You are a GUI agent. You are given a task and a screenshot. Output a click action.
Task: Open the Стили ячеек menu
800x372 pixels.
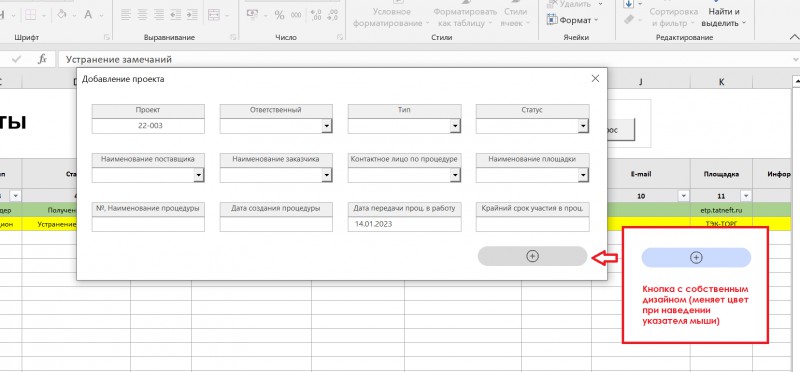(x=515, y=17)
